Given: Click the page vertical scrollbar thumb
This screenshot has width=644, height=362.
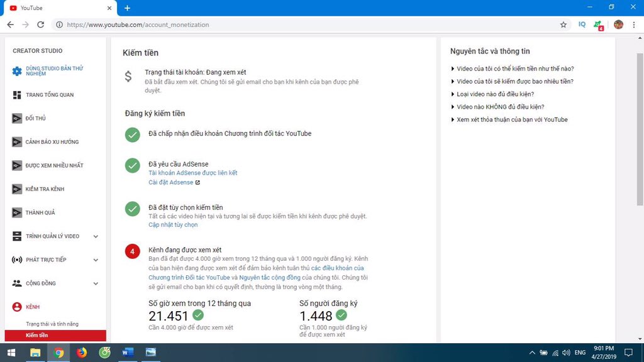Looking at the screenshot, I should [640, 129].
